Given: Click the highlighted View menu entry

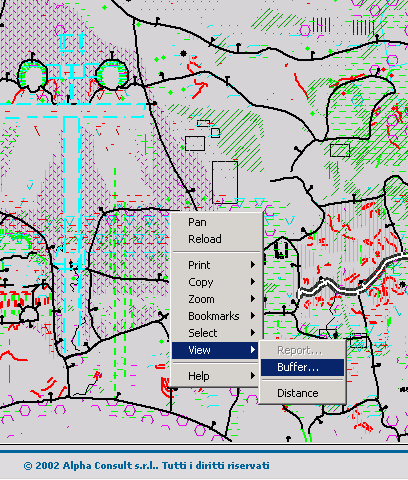Looking at the screenshot, I should coord(215,350).
